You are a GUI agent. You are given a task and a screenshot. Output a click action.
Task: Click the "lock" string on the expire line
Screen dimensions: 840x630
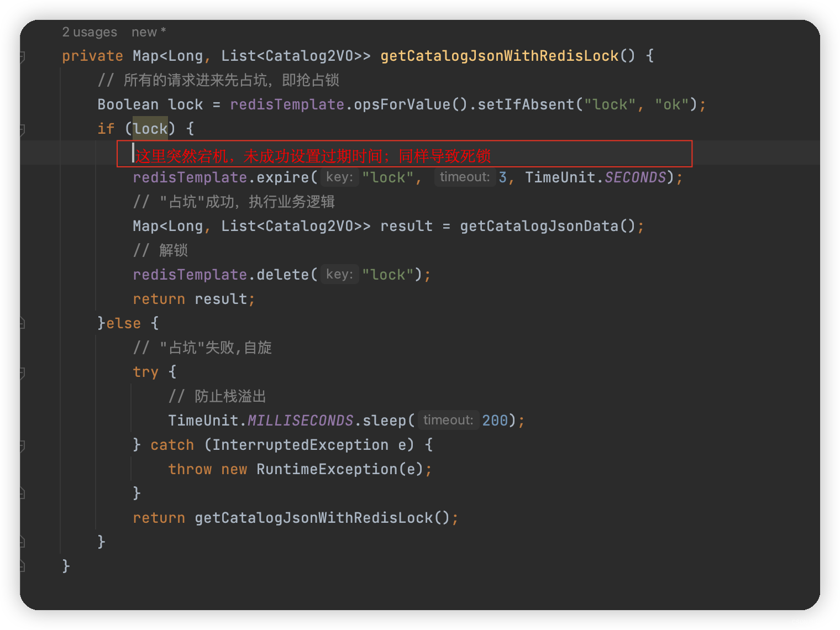point(388,177)
